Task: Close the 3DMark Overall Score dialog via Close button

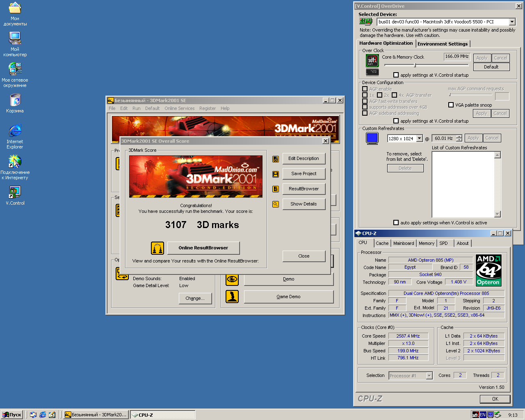Action: tap(304, 256)
